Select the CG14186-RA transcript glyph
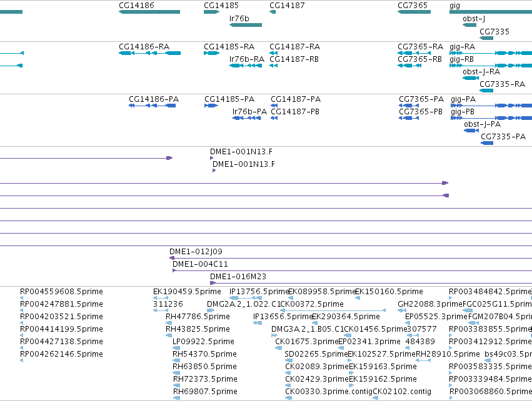Image resolution: width=532 pixels, height=401 pixels. [149, 53]
